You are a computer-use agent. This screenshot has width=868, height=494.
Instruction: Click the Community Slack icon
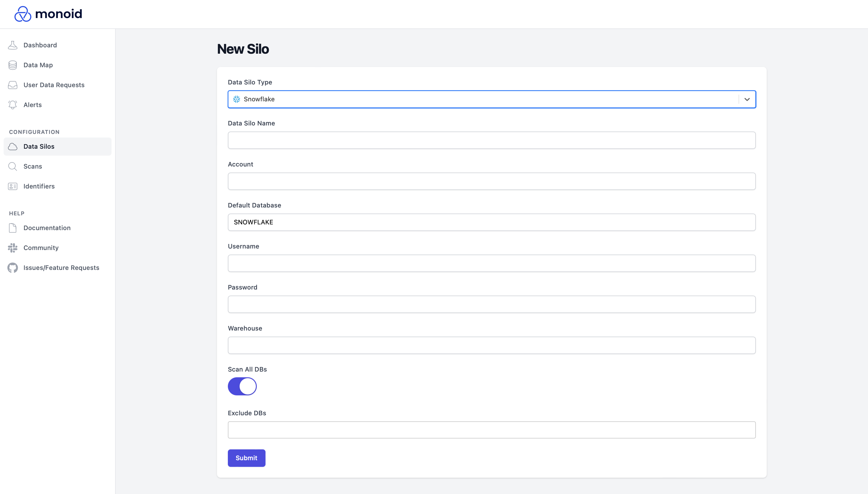[13, 248]
